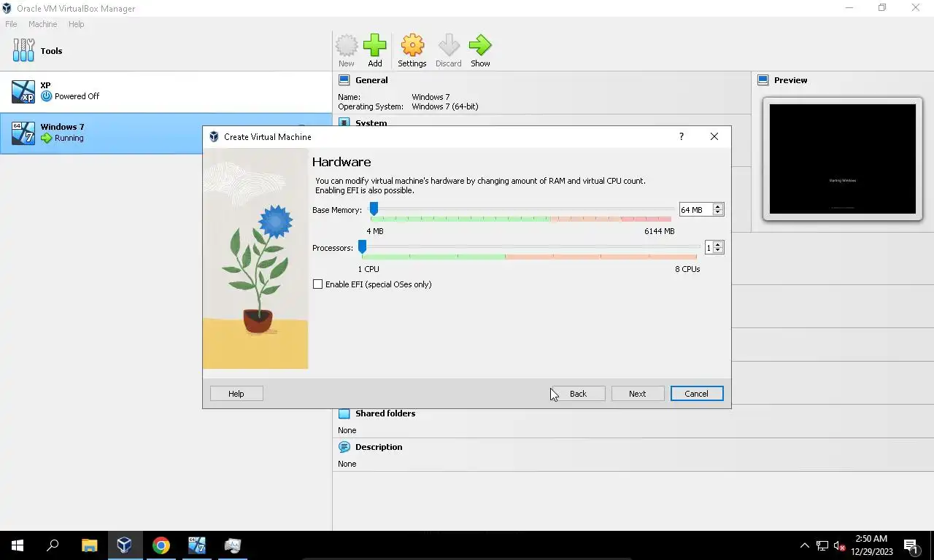934x560 pixels.
Task: Select the Tools icon in left pane
Action: pyautogui.click(x=23, y=51)
